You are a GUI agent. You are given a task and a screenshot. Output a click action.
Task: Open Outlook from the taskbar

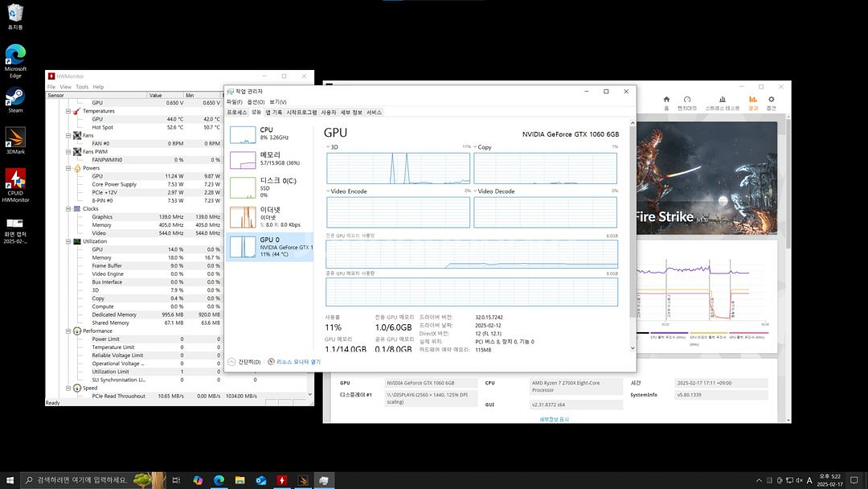click(x=260, y=480)
